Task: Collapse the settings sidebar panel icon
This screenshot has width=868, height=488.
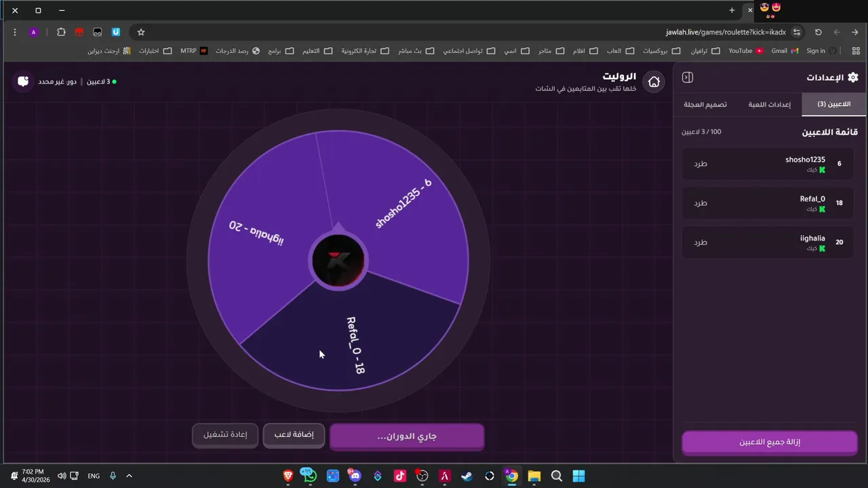Action: [688, 77]
